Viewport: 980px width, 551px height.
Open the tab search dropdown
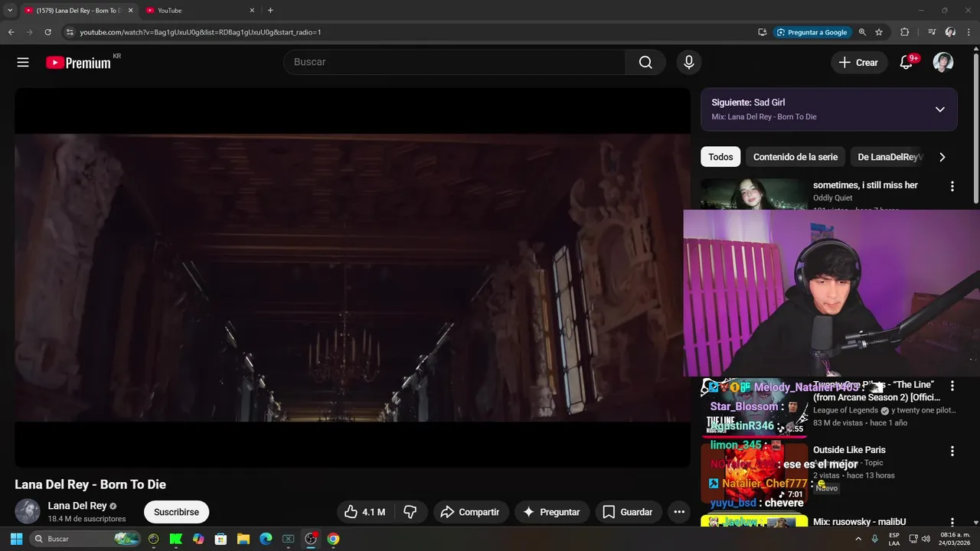pyautogui.click(x=10, y=11)
